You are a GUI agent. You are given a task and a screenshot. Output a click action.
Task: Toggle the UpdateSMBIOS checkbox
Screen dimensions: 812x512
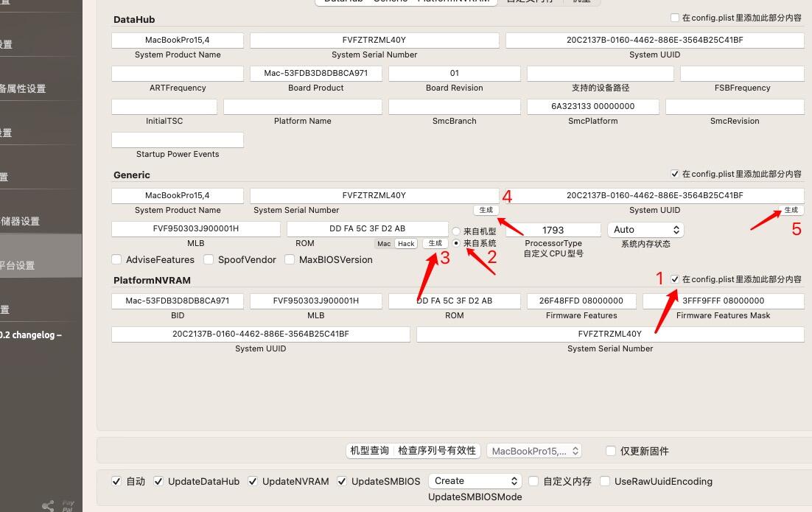[x=342, y=482]
